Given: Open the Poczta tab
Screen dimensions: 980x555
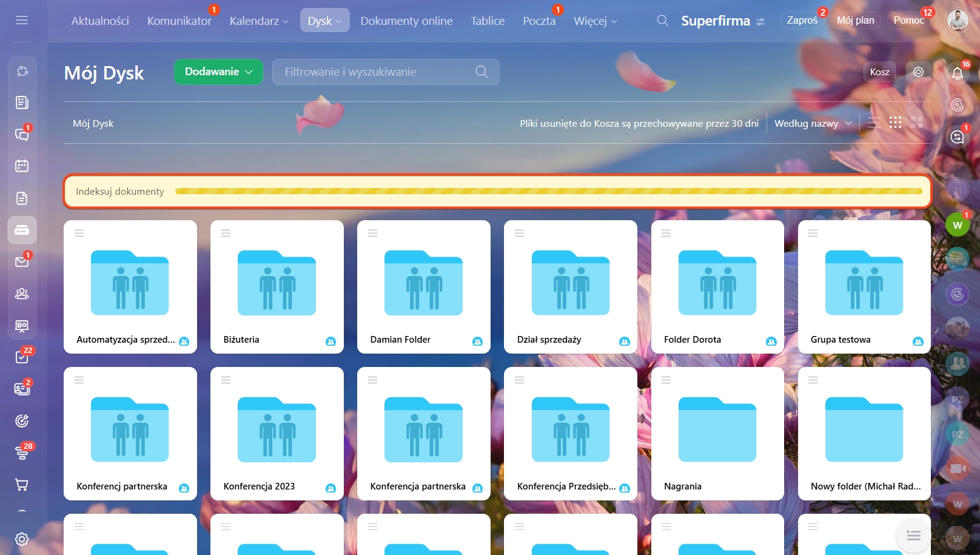Looking at the screenshot, I should coord(539,21).
